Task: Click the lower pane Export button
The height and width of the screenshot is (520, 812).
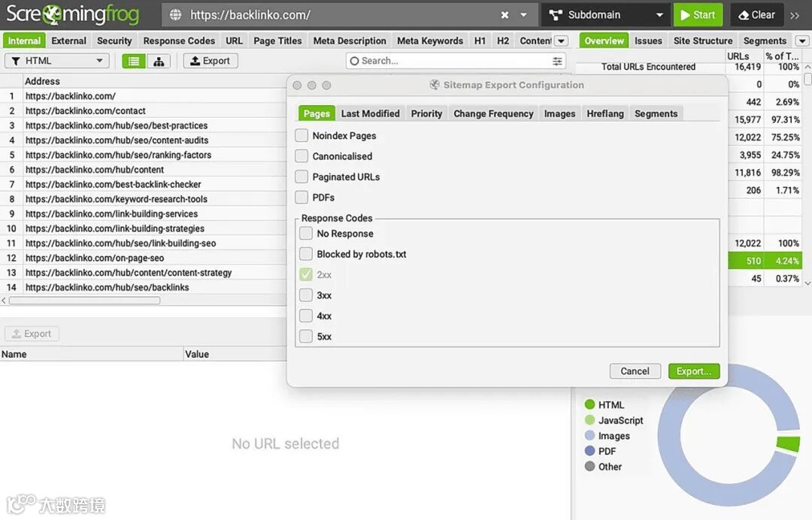Action: coord(32,334)
